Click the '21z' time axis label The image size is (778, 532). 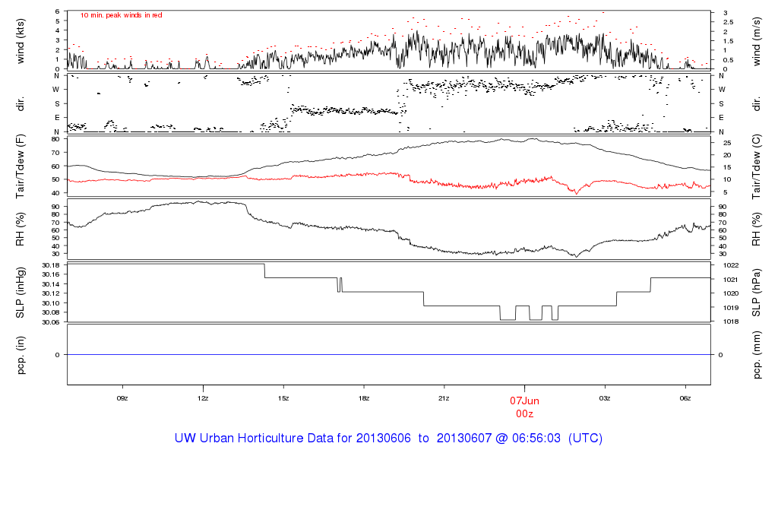[x=444, y=398]
